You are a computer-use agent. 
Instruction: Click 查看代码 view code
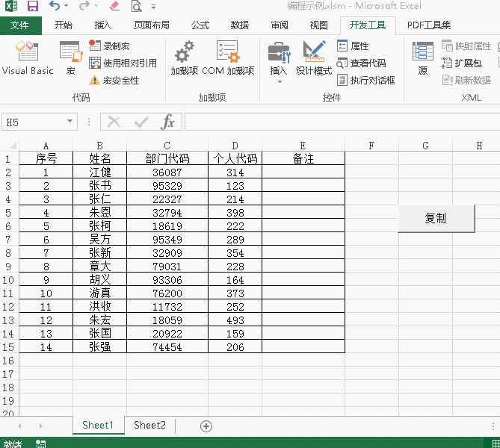pos(361,63)
